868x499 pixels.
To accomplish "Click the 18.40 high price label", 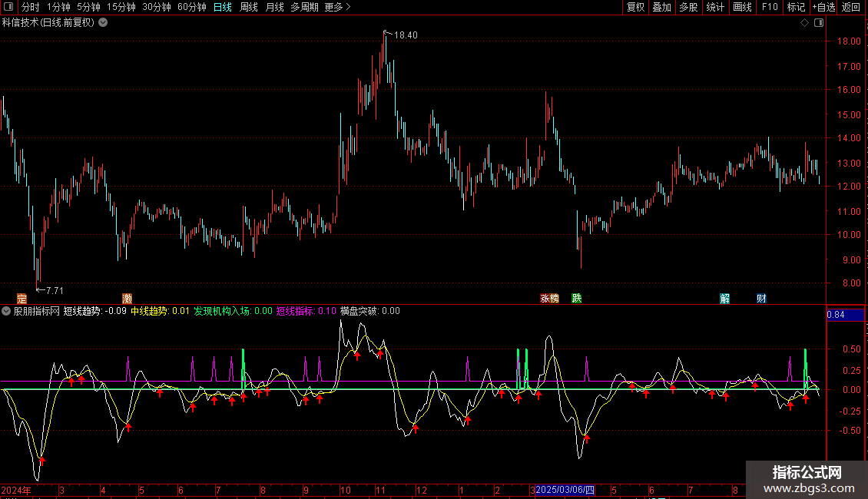I will tap(406, 35).
